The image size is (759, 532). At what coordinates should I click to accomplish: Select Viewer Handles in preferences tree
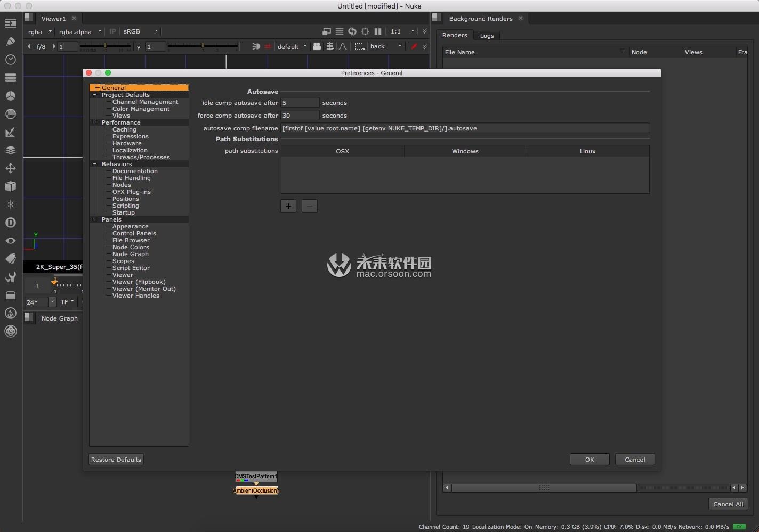[135, 296]
